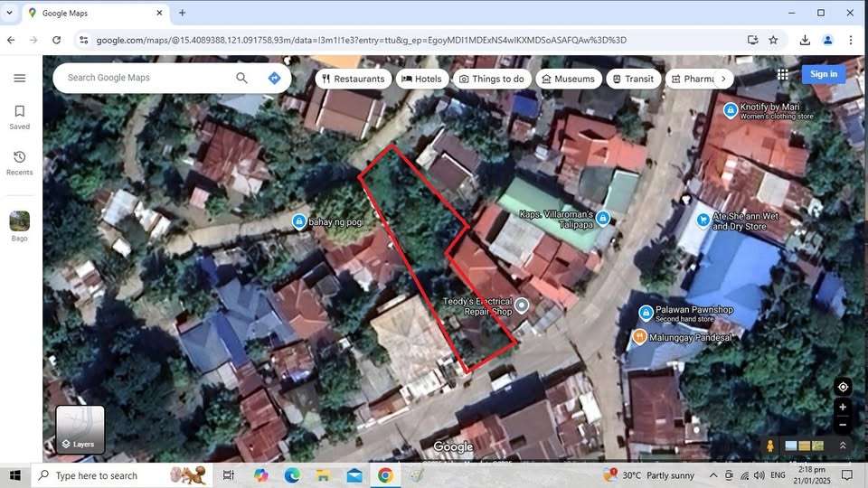Viewport: 868px width, 488px height.
Task: Open the blue Directions icon
Action: point(274,78)
